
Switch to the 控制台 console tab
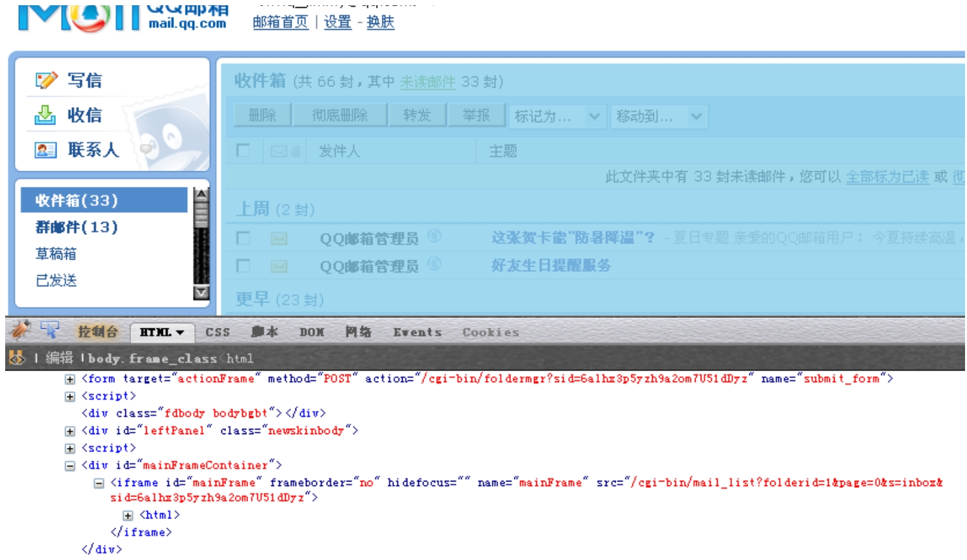click(x=97, y=332)
